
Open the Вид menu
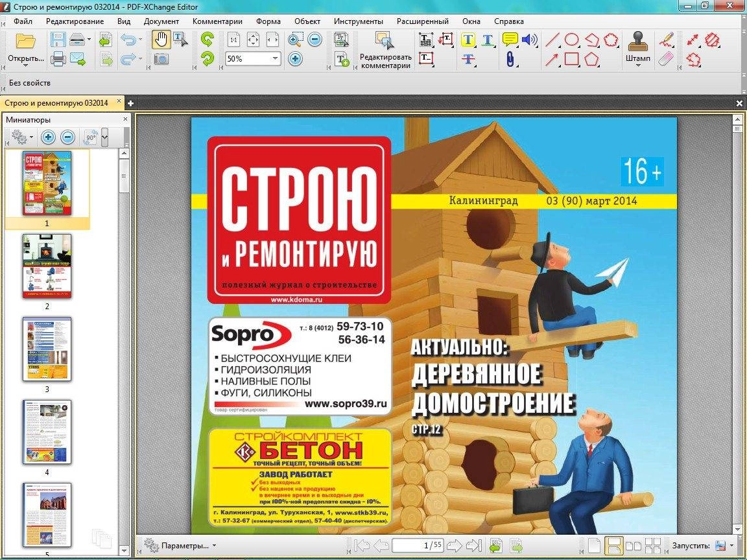(x=124, y=21)
